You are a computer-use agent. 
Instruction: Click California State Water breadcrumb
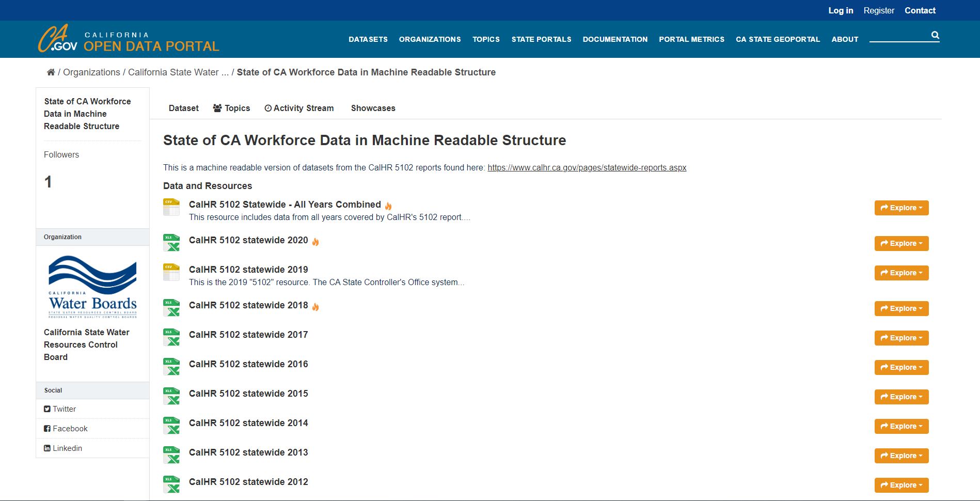coord(178,72)
